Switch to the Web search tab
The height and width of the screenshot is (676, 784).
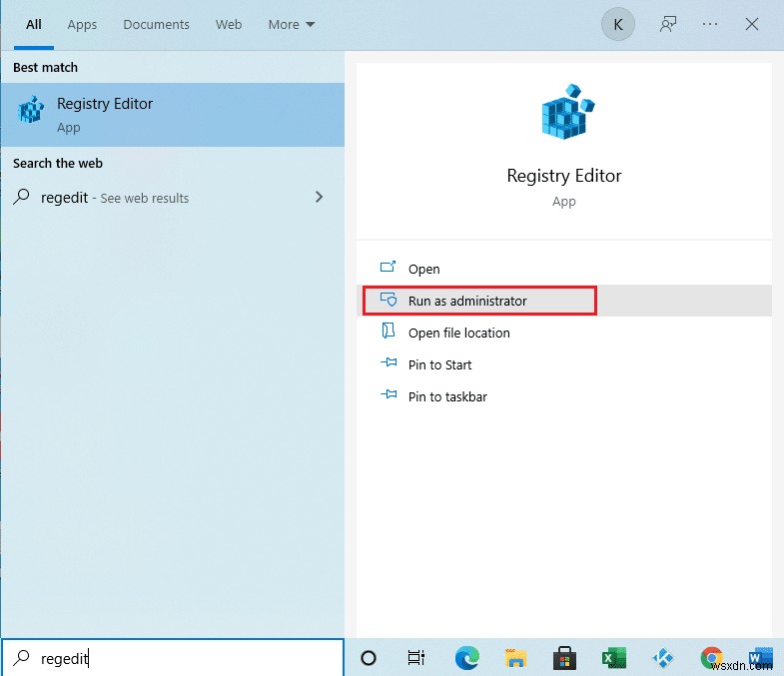pos(229,25)
